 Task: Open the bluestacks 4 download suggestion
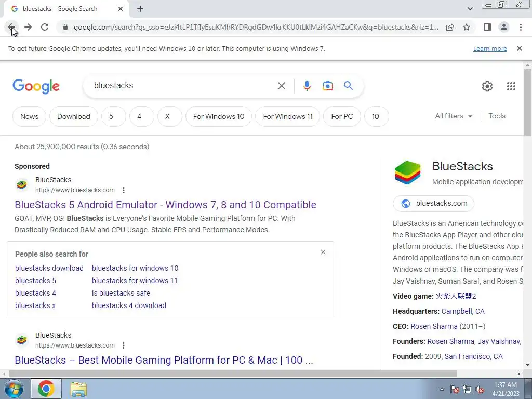click(129, 305)
